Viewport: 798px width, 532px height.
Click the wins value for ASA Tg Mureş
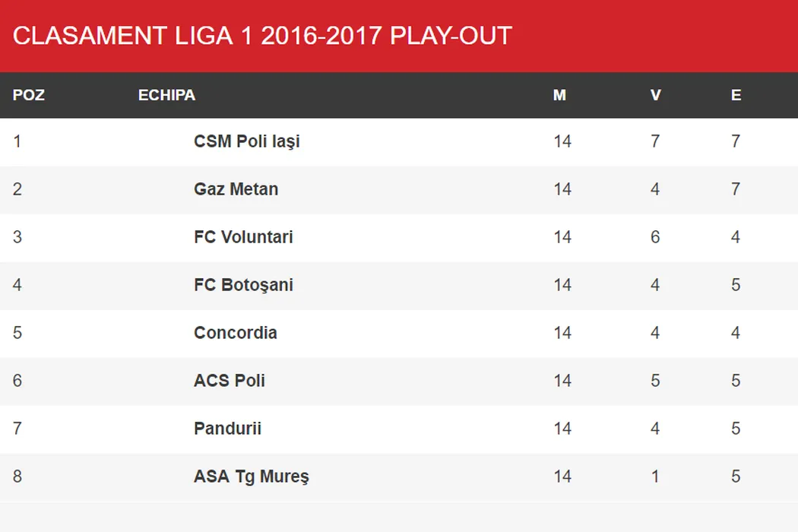(x=655, y=477)
